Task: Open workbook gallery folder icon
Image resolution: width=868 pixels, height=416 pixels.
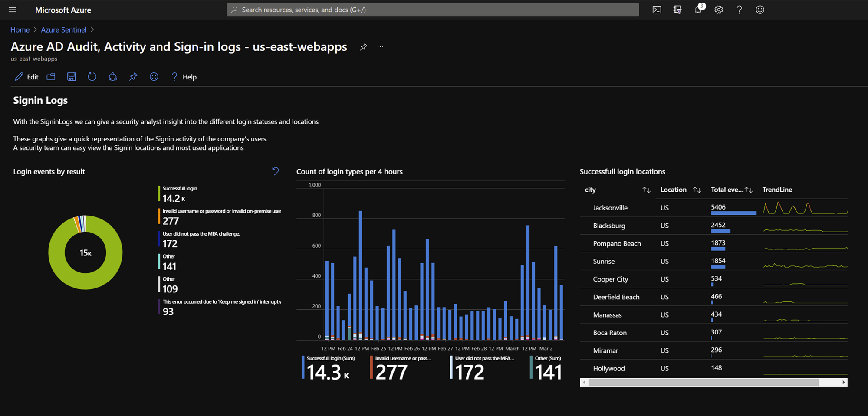Action: (x=51, y=77)
